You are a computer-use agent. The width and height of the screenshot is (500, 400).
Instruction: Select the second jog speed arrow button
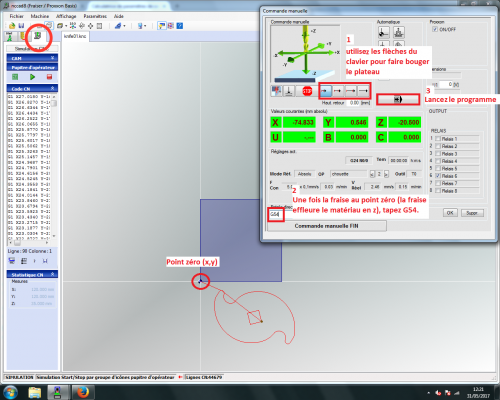click(338, 91)
